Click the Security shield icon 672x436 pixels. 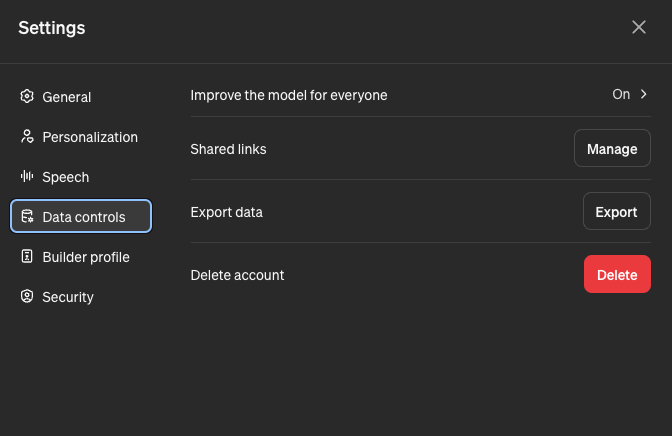tap(27, 297)
